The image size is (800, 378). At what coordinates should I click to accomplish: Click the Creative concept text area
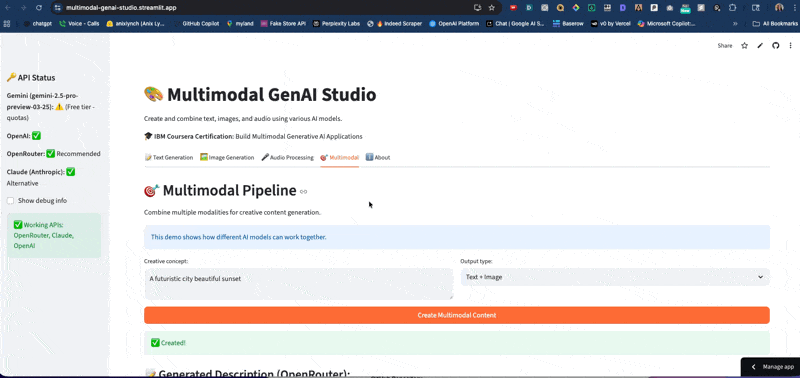(x=298, y=284)
